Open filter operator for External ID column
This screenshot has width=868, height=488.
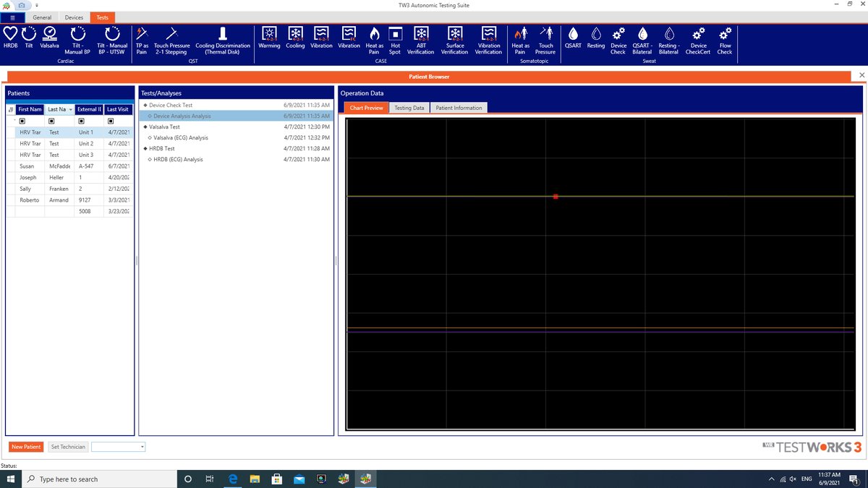(x=80, y=121)
